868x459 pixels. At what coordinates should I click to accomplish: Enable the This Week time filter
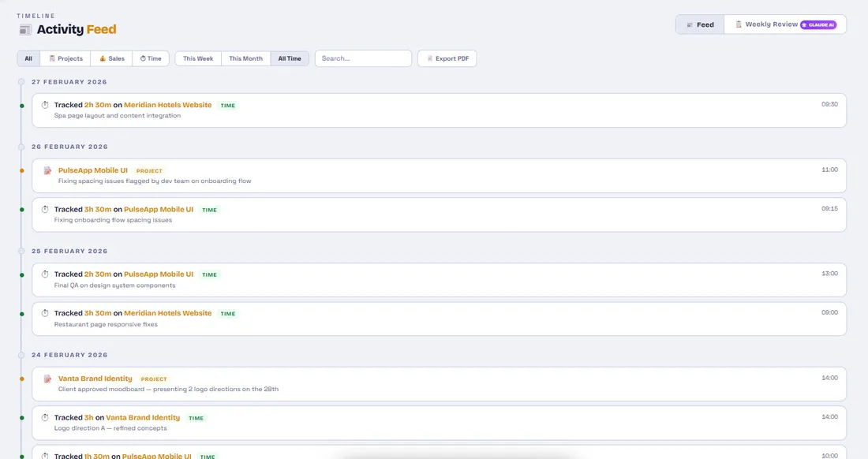tap(197, 58)
